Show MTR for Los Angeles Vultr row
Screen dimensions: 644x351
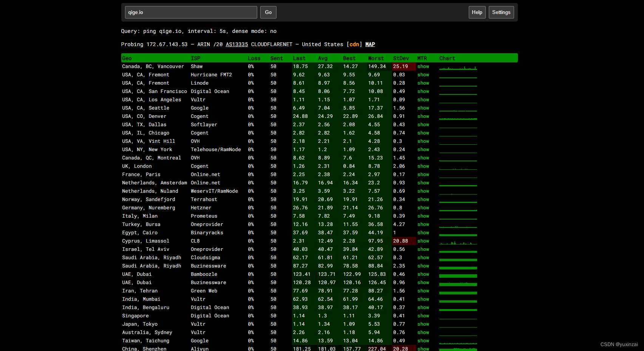pyautogui.click(x=423, y=100)
